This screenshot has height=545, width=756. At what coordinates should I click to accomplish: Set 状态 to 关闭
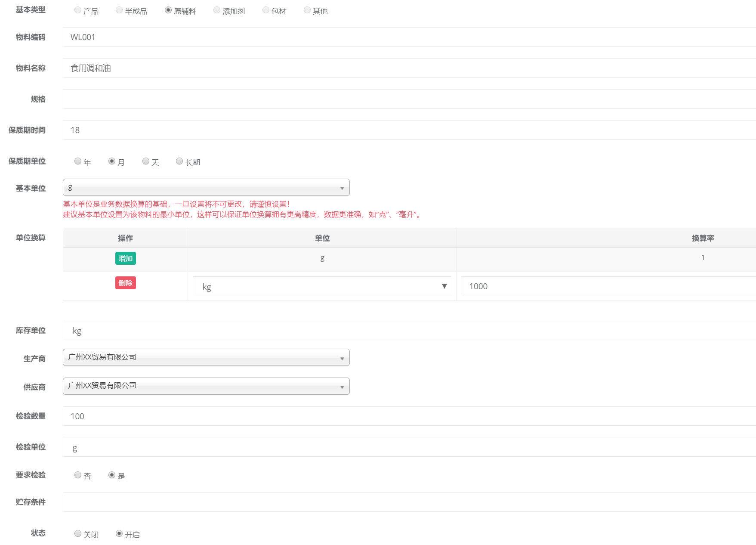pos(78,533)
